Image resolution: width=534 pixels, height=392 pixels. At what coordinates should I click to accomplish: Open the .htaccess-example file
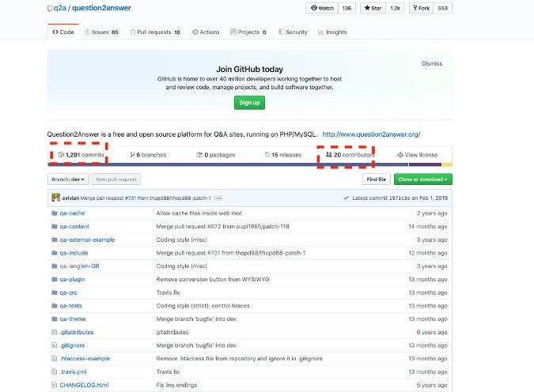pos(85,359)
